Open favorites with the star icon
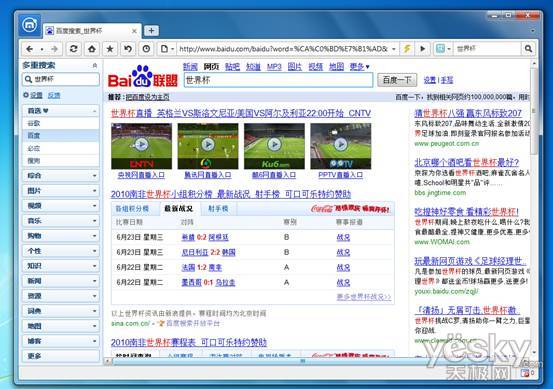This screenshot has height=389, width=553. [x=110, y=49]
